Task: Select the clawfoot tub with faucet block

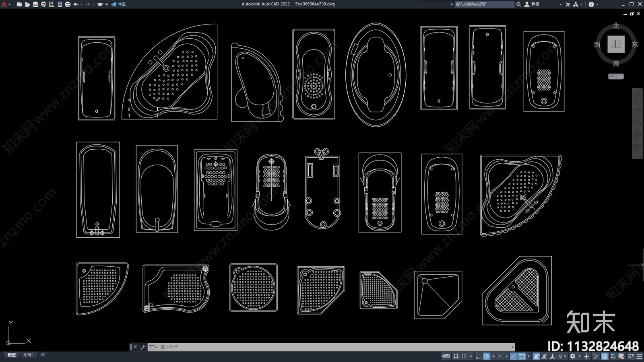Action: point(322,189)
